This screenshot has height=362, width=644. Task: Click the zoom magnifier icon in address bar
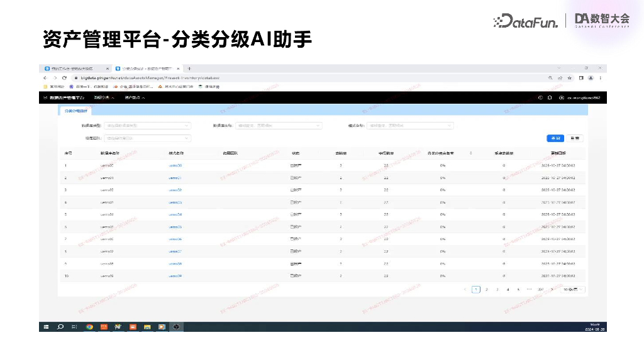point(550,78)
